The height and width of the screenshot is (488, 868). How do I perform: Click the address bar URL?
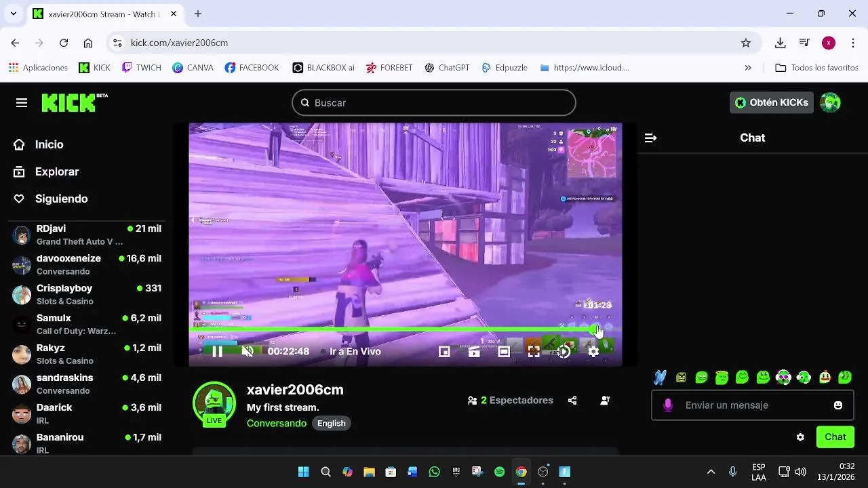(x=179, y=43)
